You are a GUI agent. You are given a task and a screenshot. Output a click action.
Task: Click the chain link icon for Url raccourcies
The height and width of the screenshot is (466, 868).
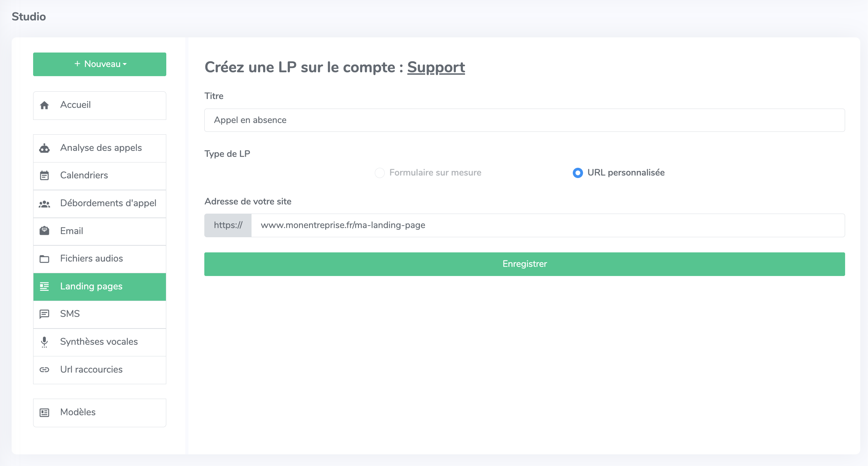point(44,370)
